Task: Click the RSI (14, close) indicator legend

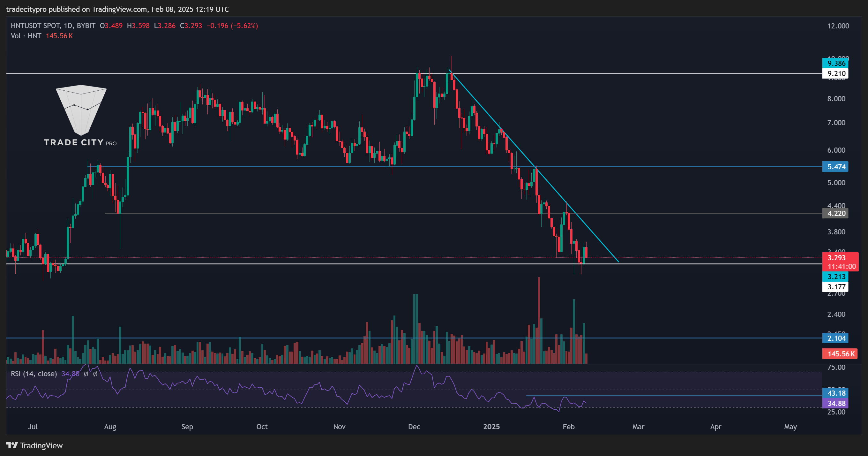Action: [34, 374]
